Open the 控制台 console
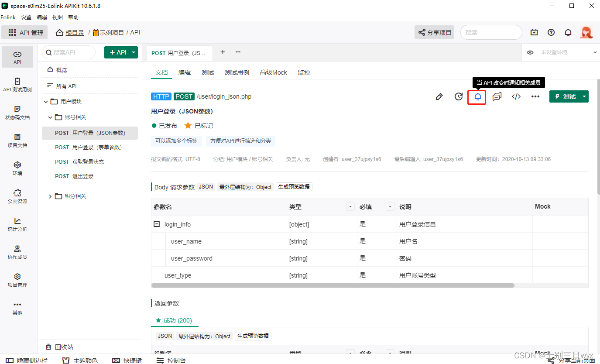Viewport: 600px width, 364px height. (x=171, y=361)
